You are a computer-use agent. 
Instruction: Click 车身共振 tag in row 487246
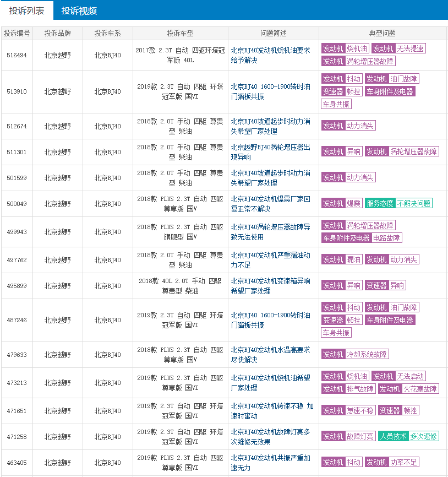[x=336, y=333]
